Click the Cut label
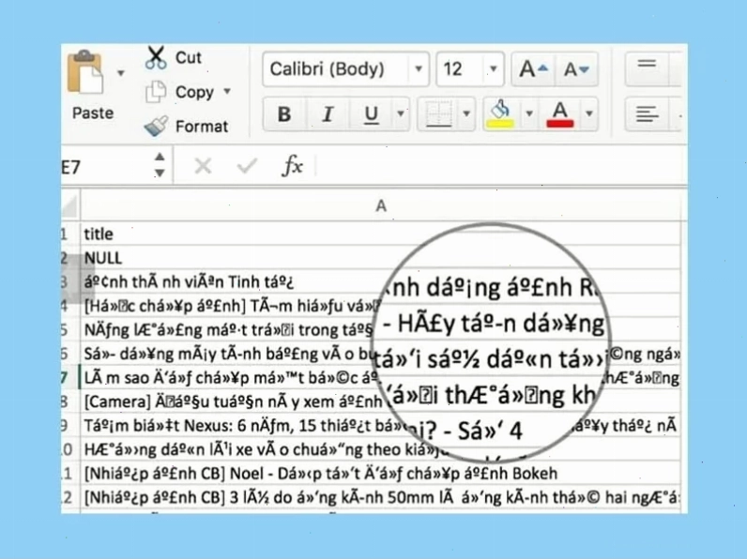The width and height of the screenshot is (747, 560). [189, 57]
